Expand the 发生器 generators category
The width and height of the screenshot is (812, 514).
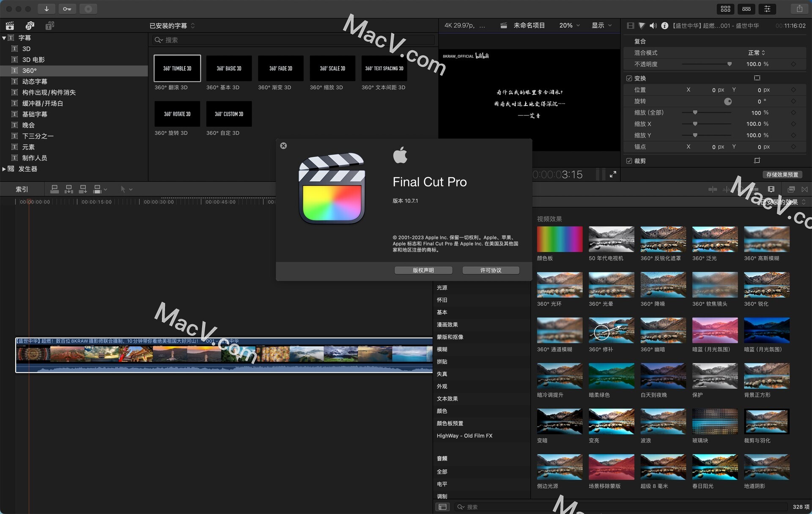tap(4, 169)
